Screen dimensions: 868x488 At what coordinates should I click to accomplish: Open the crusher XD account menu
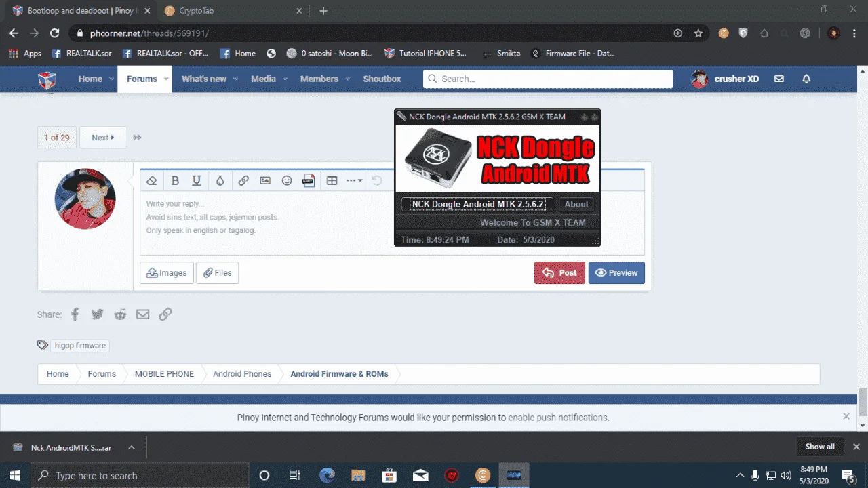[726, 79]
